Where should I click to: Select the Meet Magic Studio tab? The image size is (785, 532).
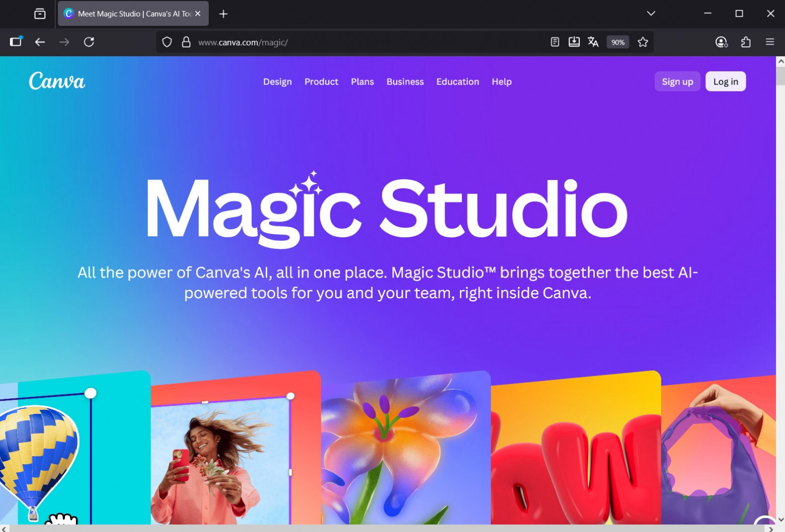pos(128,14)
